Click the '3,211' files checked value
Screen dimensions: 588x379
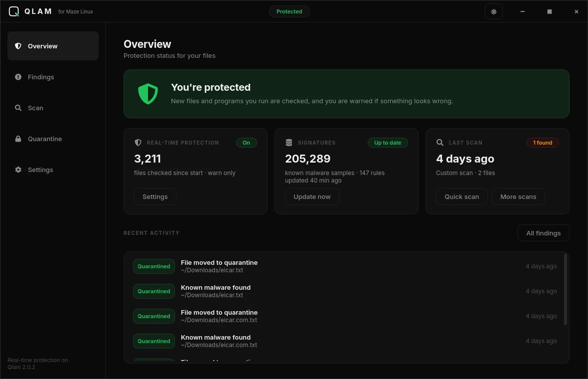click(147, 159)
